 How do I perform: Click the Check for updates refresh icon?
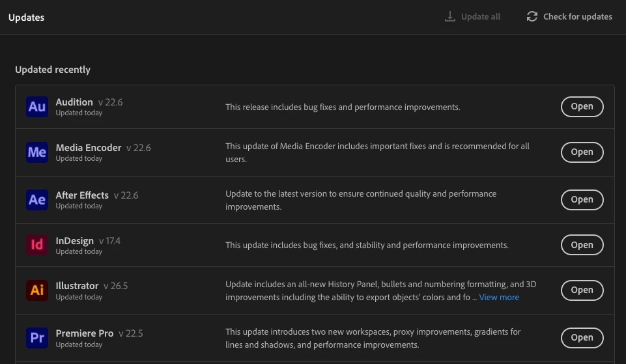tap(532, 17)
